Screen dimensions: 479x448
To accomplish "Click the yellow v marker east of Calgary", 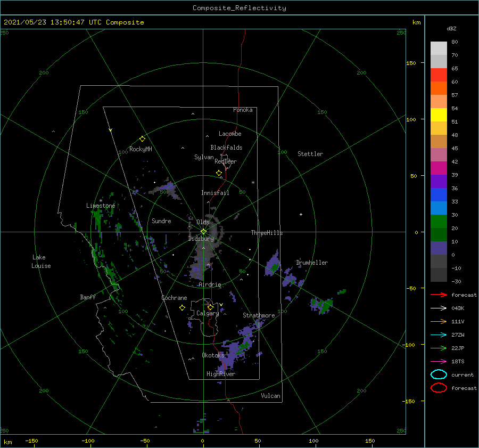I will click(221, 305).
